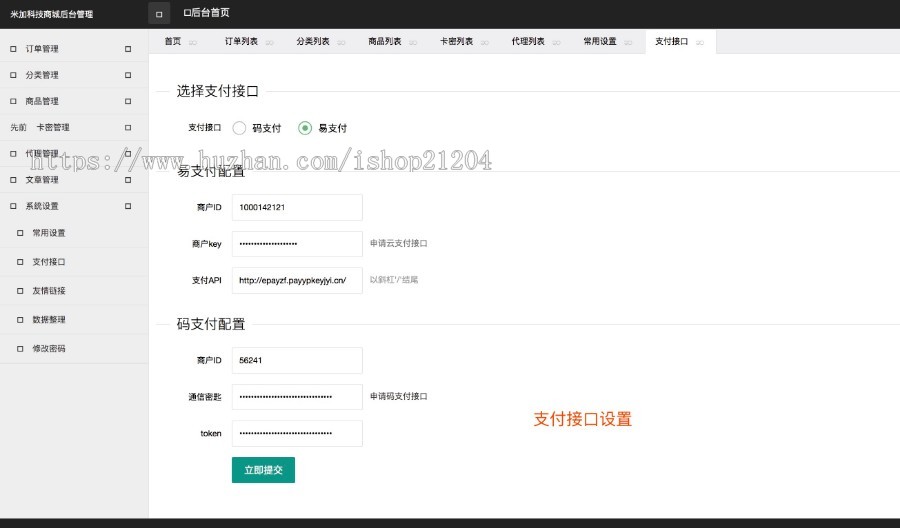Click 以斜杠'/'结尾 hint text
The width and height of the screenshot is (900, 528).
coord(394,280)
